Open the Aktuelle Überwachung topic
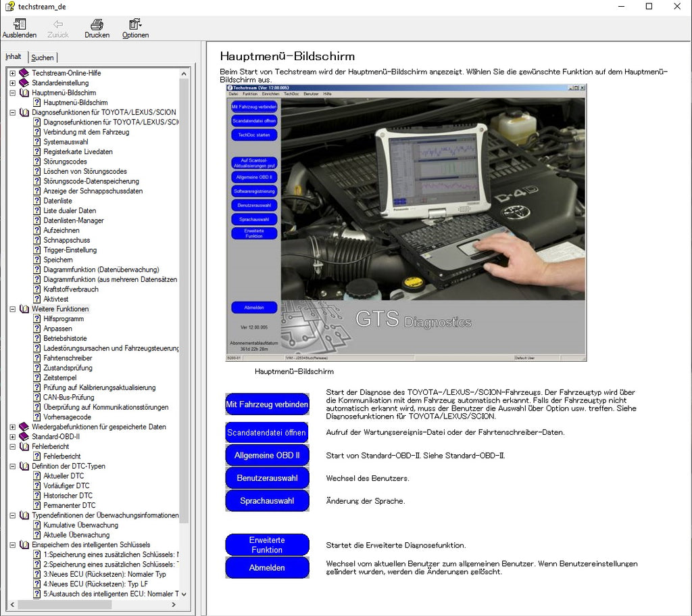Viewport: 692px width, 616px height. (76, 535)
